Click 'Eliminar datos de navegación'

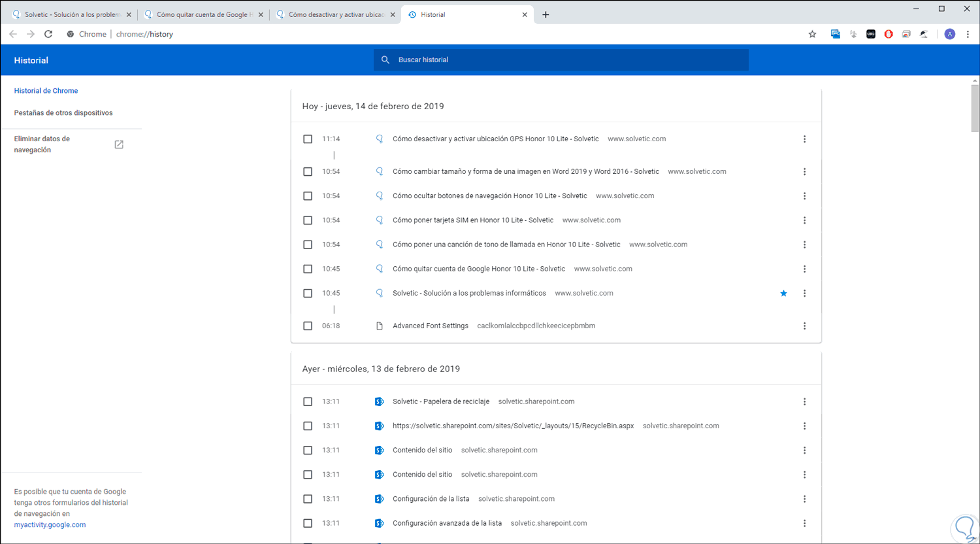pyautogui.click(x=42, y=144)
